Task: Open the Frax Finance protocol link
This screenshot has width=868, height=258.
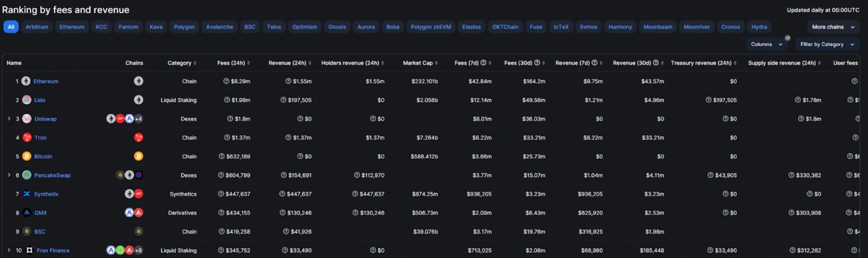Action: pyautogui.click(x=53, y=250)
